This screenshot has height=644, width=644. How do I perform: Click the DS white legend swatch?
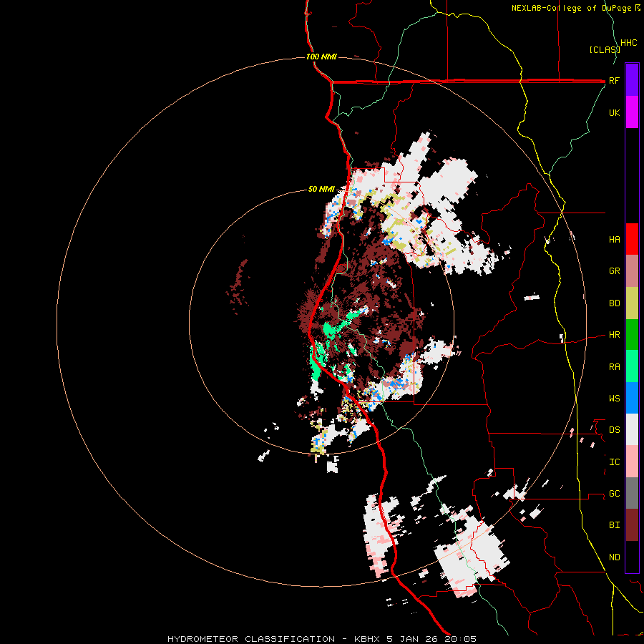pyautogui.click(x=632, y=429)
